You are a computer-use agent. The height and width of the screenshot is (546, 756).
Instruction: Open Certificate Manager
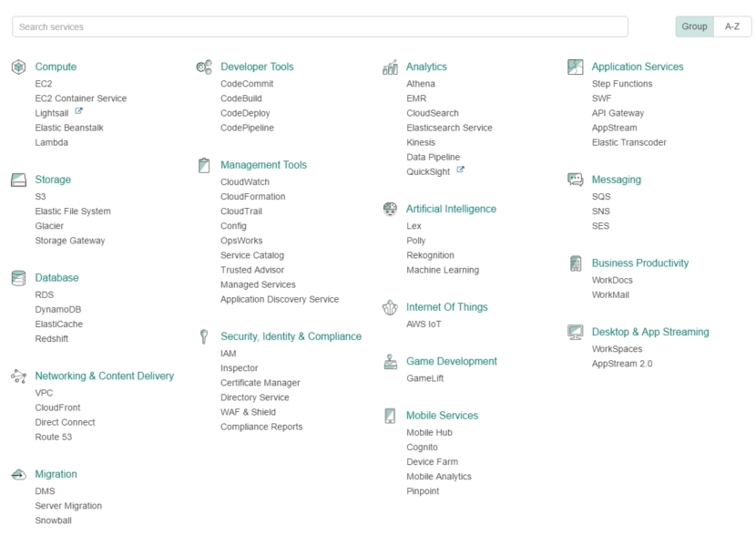[x=261, y=383]
